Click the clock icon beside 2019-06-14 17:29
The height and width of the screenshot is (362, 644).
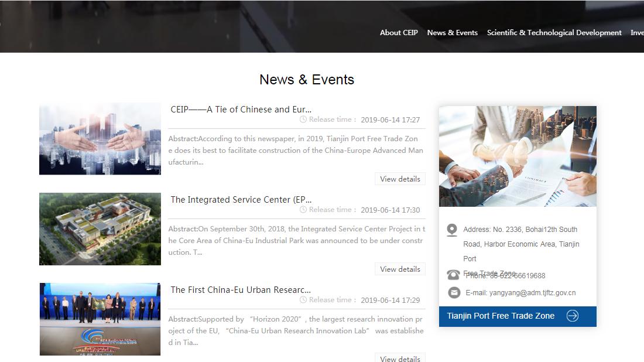pyautogui.click(x=303, y=300)
